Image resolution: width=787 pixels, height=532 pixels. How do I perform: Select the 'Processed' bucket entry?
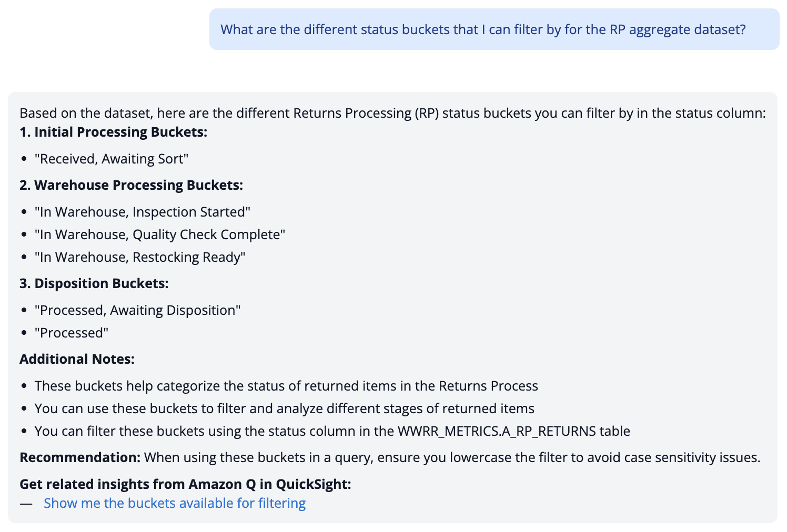coord(71,332)
